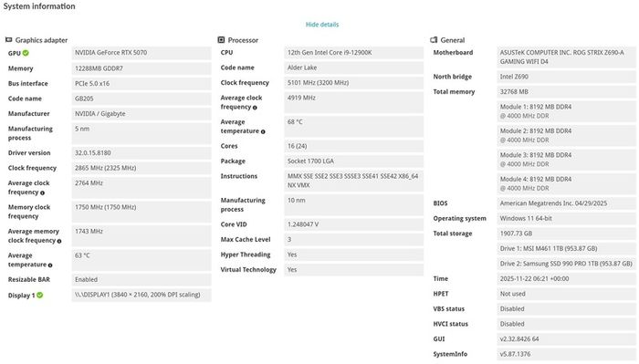Select the GUI version v2.32.8426 64

(x=567, y=338)
